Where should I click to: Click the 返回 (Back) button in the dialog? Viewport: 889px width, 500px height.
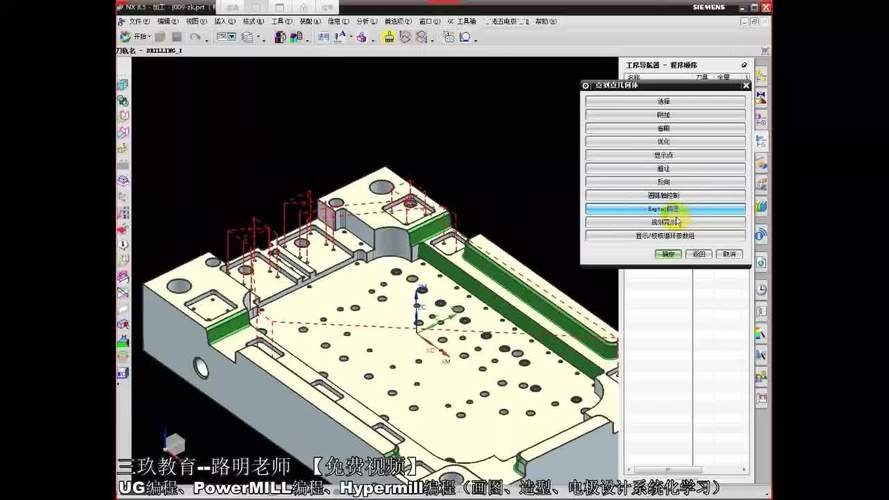click(699, 254)
